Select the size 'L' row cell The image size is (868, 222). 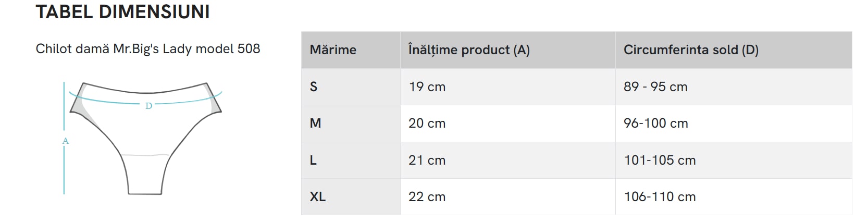pyautogui.click(x=313, y=161)
